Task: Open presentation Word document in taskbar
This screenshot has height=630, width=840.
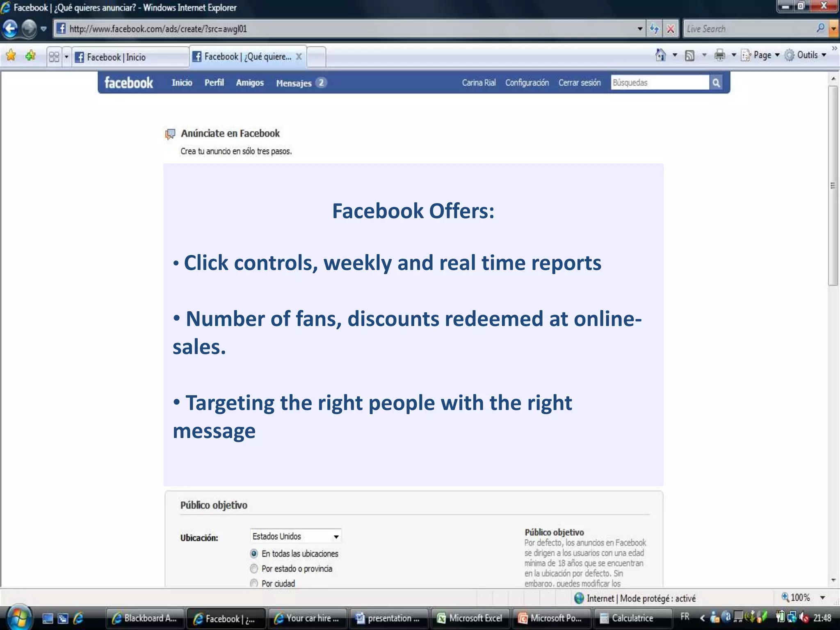Action: (x=388, y=618)
